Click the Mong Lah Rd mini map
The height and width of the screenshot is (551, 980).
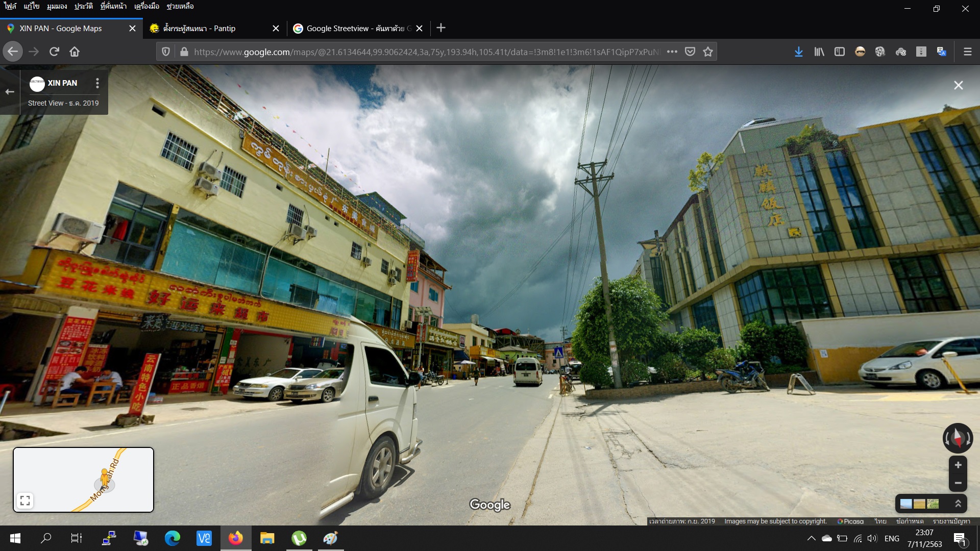[x=83, y=480]
